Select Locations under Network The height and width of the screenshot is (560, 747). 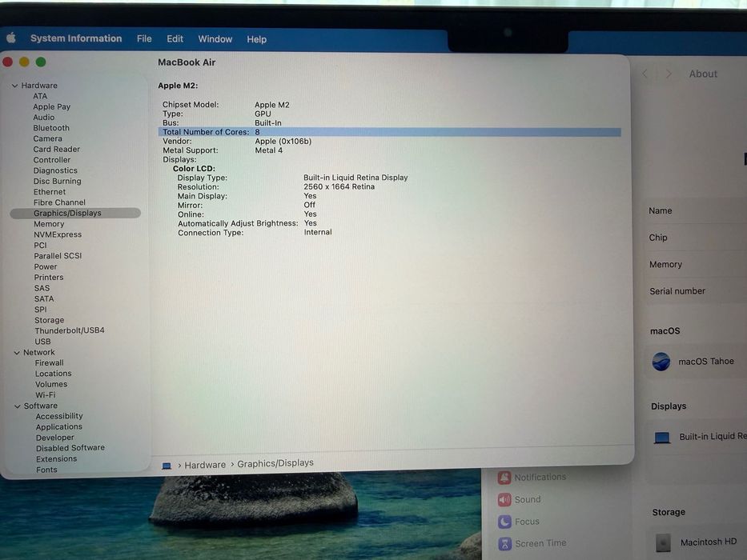point(54,374)
